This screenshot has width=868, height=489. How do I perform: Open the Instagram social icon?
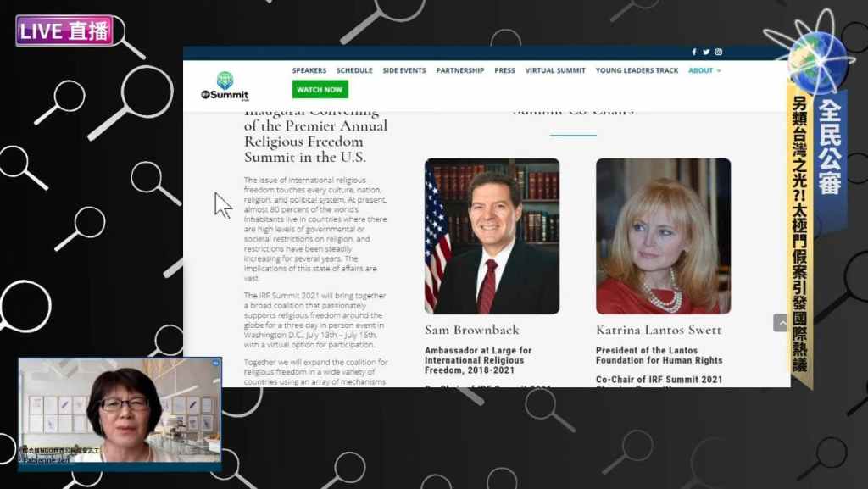click(718, 53)
